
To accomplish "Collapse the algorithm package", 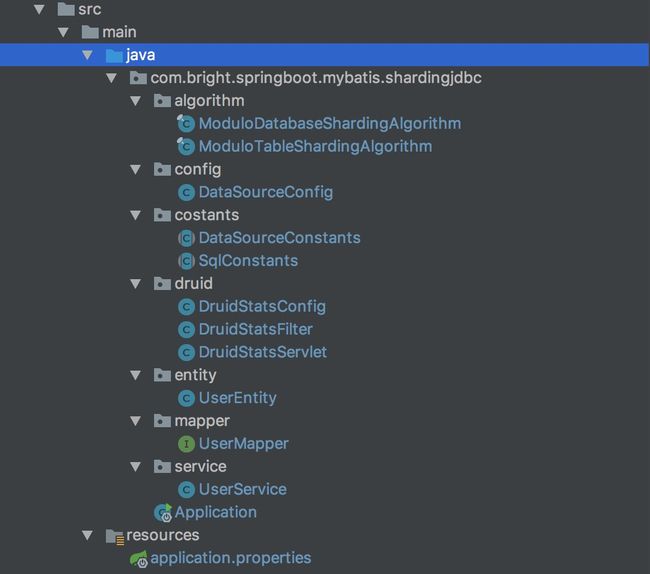I will pos(135,101).
